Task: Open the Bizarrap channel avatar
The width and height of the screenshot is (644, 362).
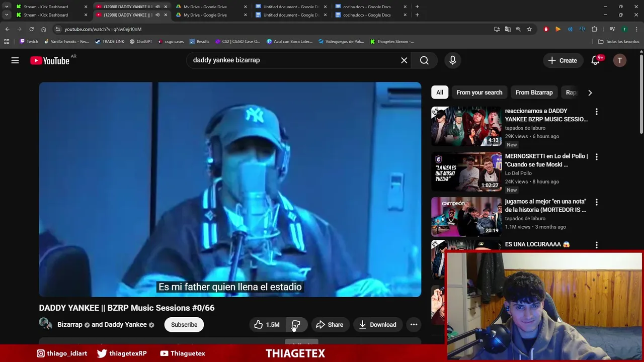Action: click(46, 324)
